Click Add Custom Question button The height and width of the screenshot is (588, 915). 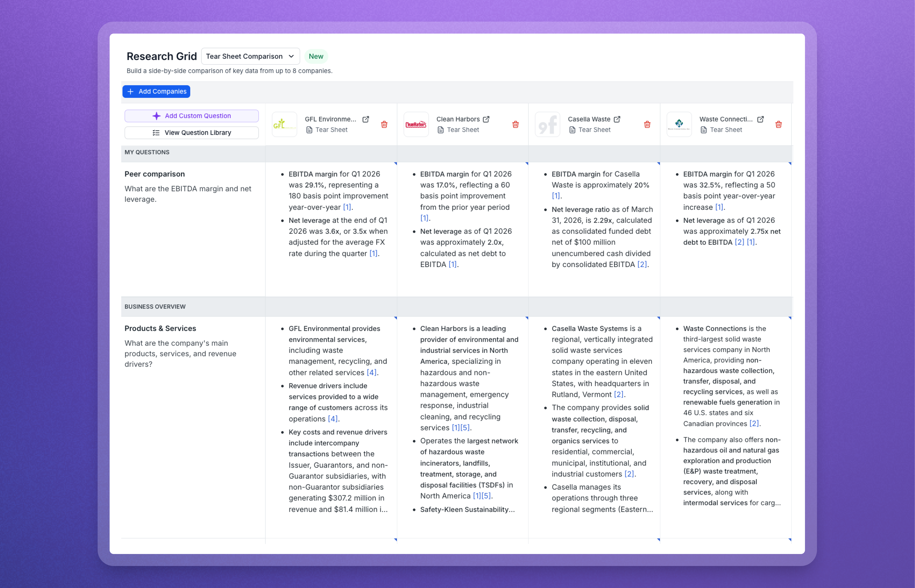pos(192,116)
